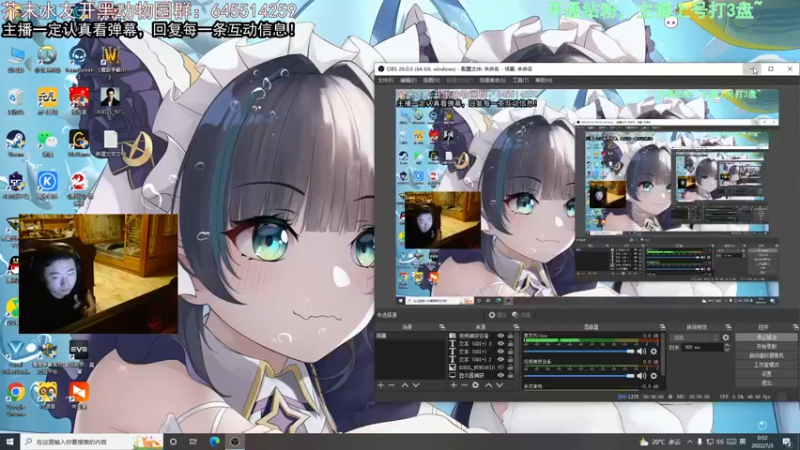The image size is (800, 450).
Task: Enable 工作室模式 from the controls
Action: (766, 365)
